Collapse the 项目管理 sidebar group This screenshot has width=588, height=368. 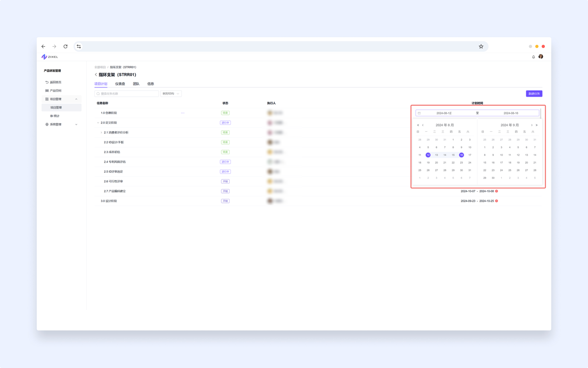pyautogui.click(x=76, y=99)
